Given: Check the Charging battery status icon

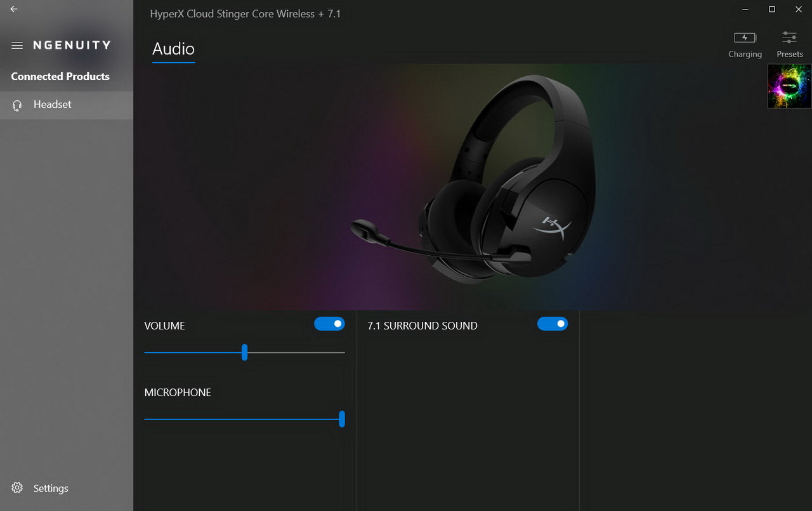Looking at the screenshot, I should [745, 37].
